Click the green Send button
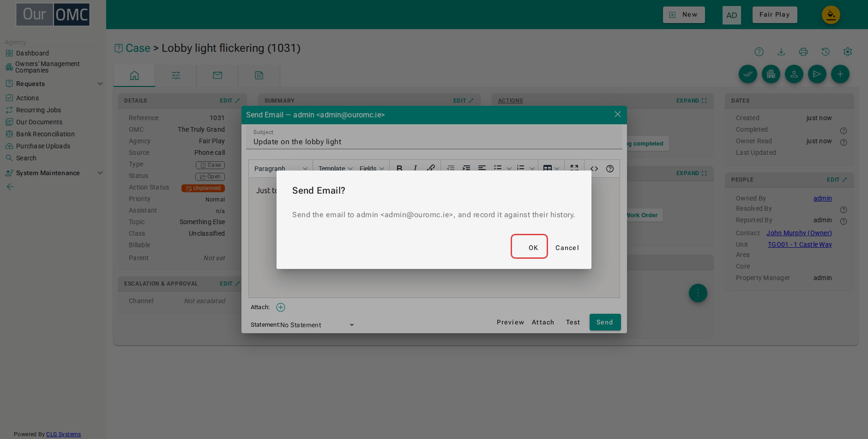The height and width of the screenshot is (439, 868). 605,323
